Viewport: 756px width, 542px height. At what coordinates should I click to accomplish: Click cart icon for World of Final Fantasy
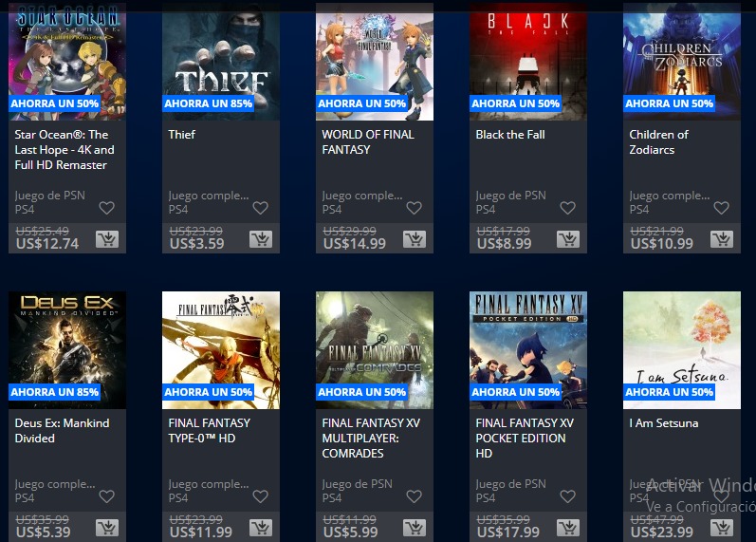414,239
